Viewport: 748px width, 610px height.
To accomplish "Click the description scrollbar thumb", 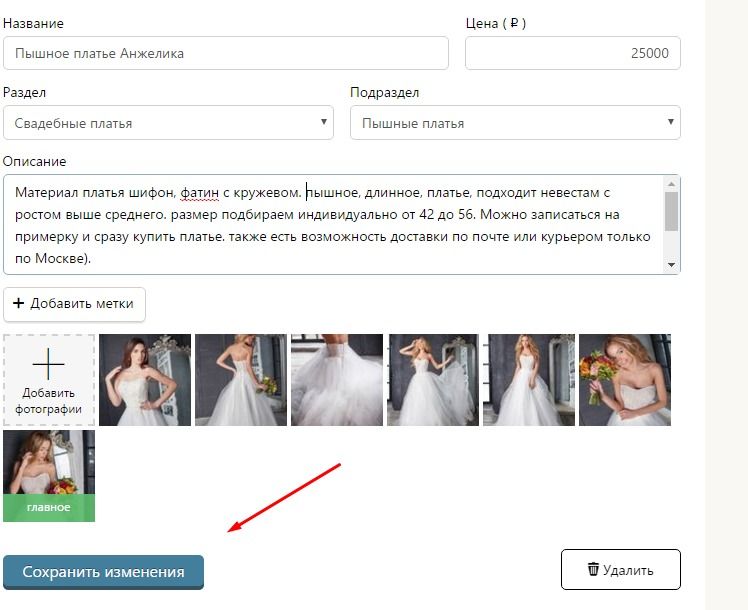I will [x=672, y=212].
